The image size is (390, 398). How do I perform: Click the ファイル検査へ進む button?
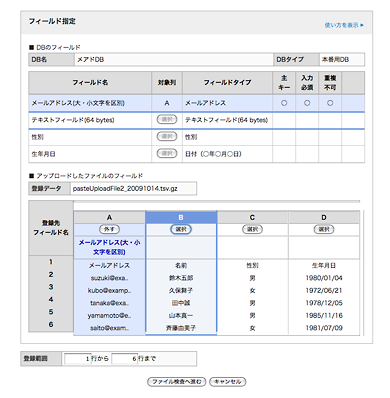(x=177, y=382)
